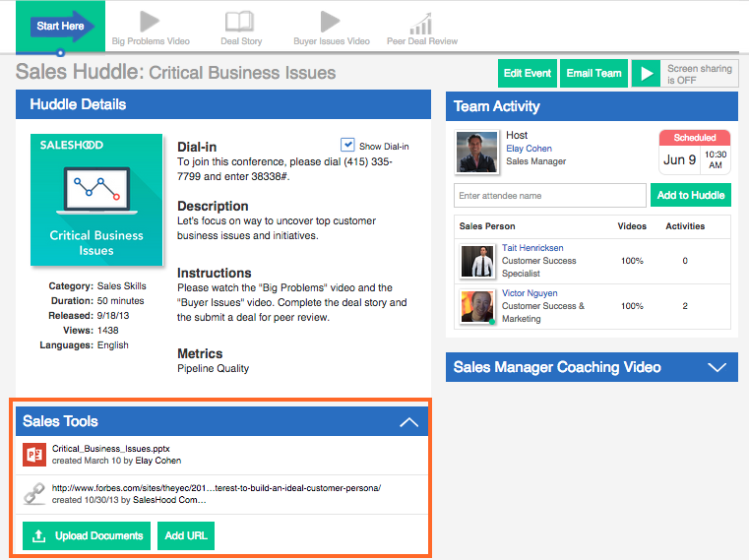Focus the Enter attendee name field
Viewport: 749px width, 560px height.
(x=550, y=196)
